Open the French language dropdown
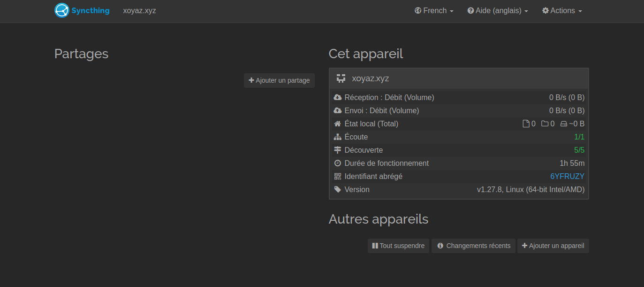 pos(434,11)
